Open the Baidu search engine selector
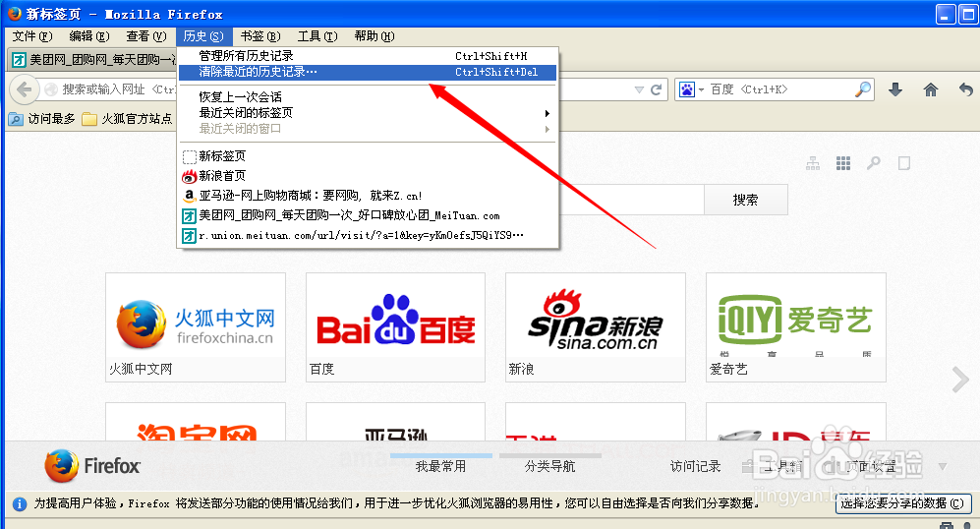The image size is (980, 529). [691, 90]
